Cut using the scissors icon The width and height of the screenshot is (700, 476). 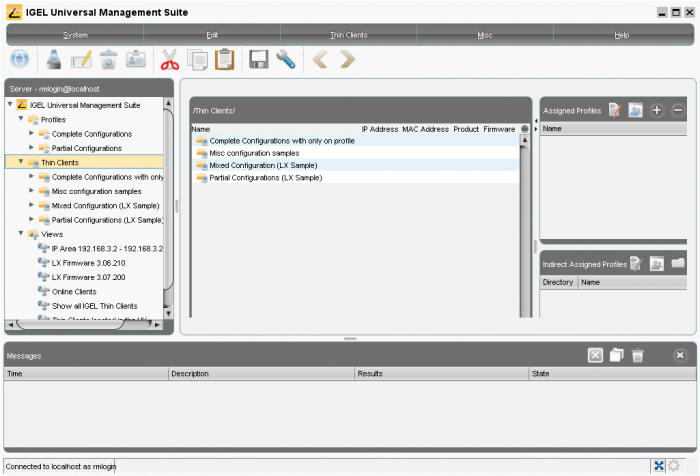(x=170, y=59)
